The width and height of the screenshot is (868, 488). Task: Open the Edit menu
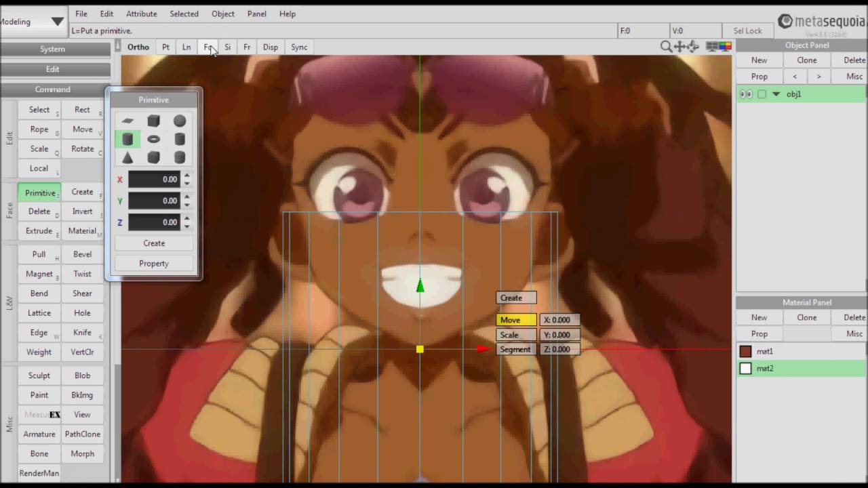point(106,14)
